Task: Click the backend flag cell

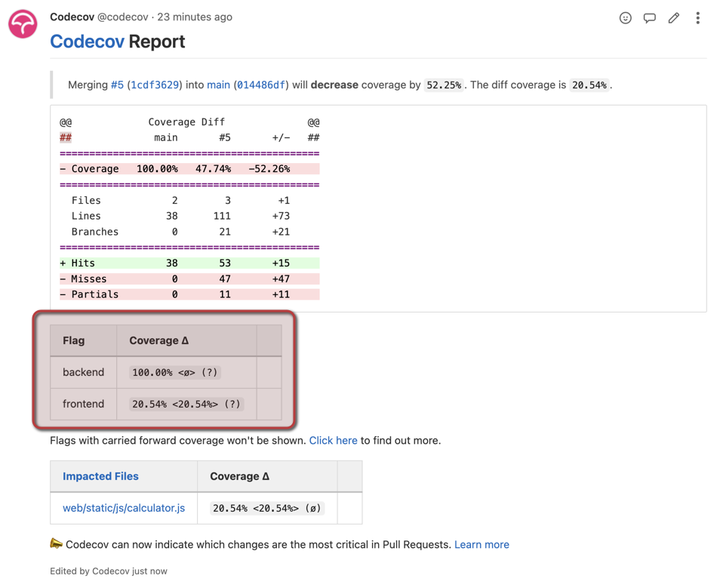Action: [83, 372]
